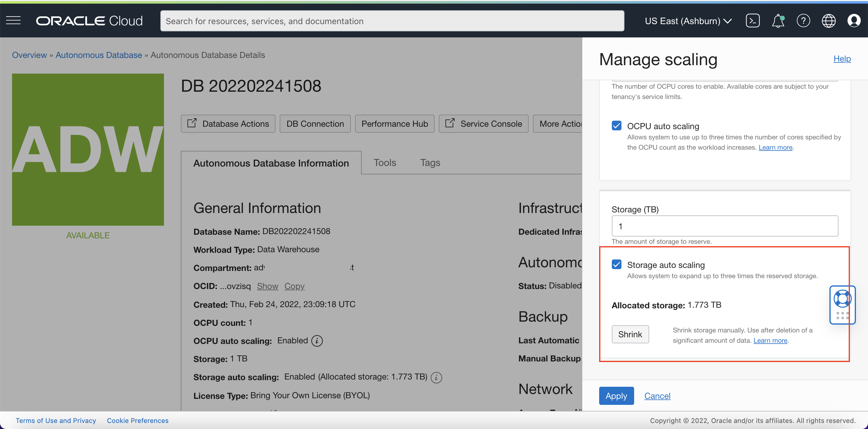Open the hamburger navigation menu
The height and width of the screenshot is (429, 868).
(x=14, y=21)
